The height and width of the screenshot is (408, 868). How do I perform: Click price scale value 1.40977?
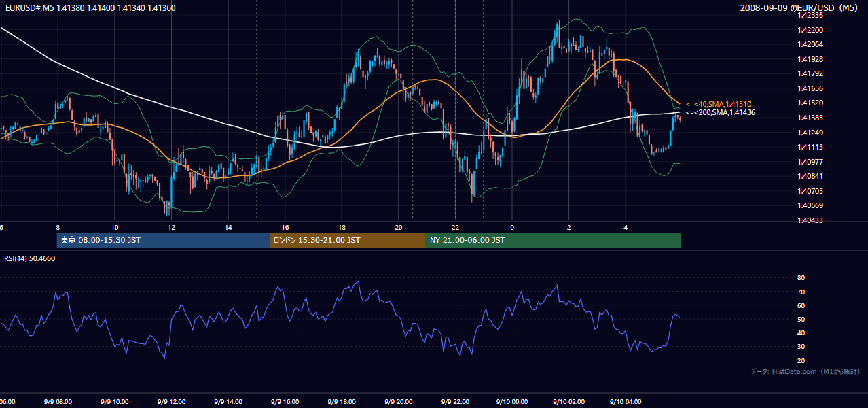811,162
